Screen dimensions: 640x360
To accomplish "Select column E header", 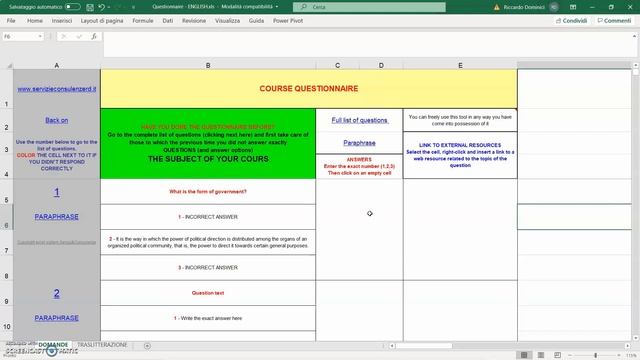I will click(x=460, y=65).
